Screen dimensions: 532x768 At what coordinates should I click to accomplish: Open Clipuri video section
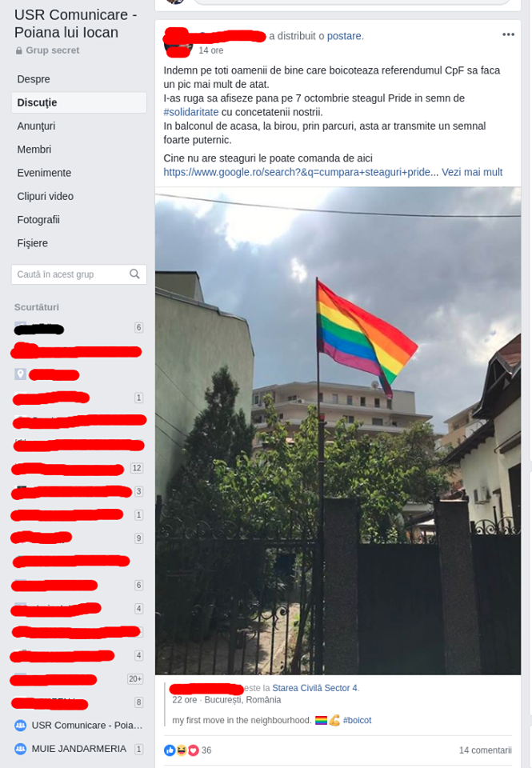click(x=45, y=197)
